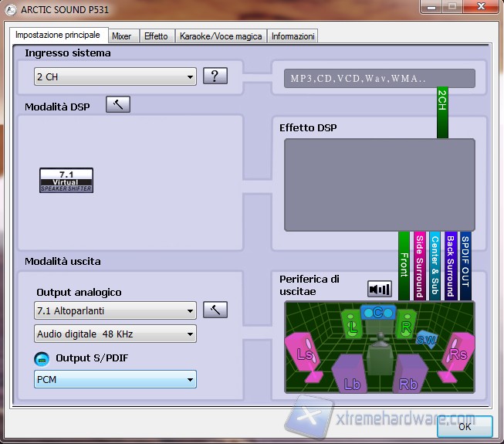The image size is (504, 444).
Task: Select the center C speaker
Action: coord(378,313)
